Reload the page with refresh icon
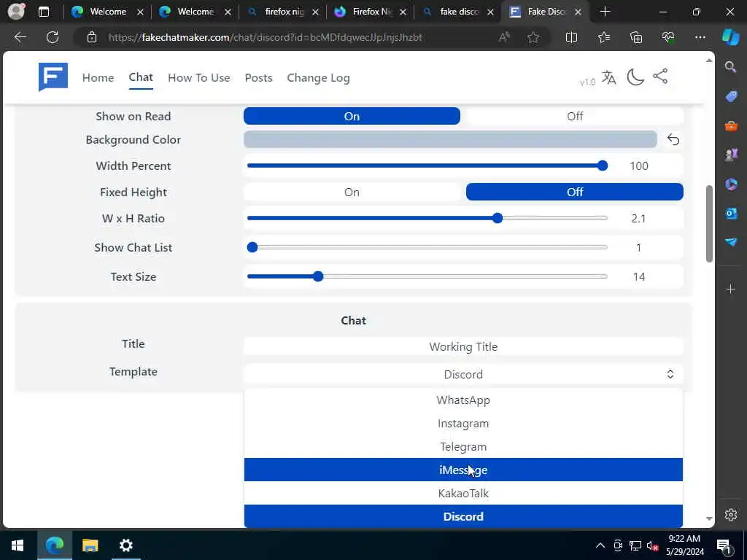 tap(53, 37)
